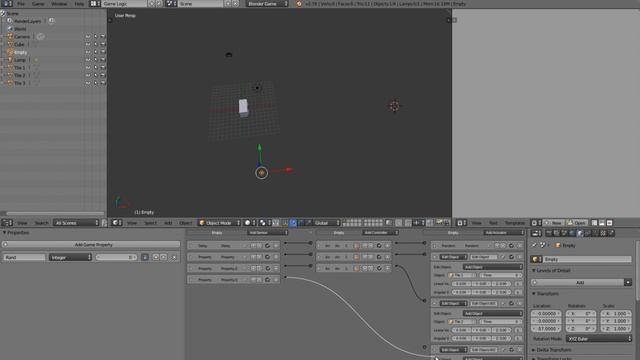Toggle debug info for Rand property
640x360 pixels.
(x=145, y=257)
